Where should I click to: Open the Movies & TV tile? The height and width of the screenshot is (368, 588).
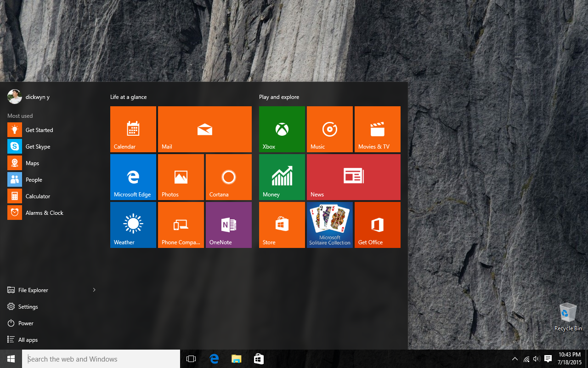[378, 129]
